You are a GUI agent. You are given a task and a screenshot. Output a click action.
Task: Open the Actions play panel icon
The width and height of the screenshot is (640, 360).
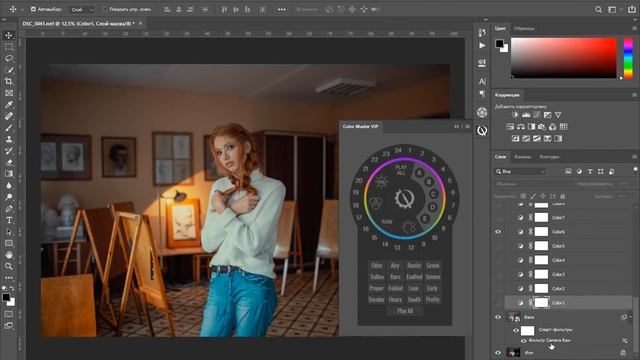482,45
